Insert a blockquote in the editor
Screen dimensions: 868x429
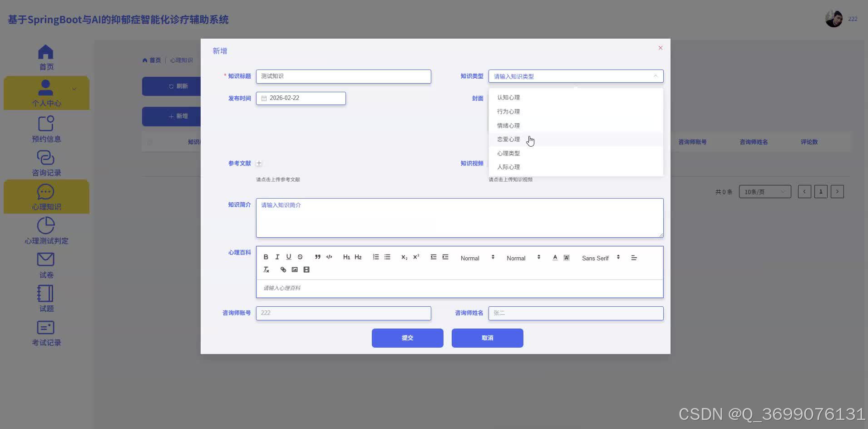coord(318,257)
